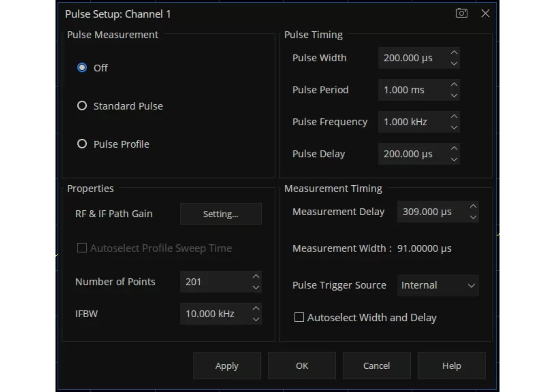Screen dimensions: 555x392
Task: Confirm the dialog with OK
Action: [302, 366]
